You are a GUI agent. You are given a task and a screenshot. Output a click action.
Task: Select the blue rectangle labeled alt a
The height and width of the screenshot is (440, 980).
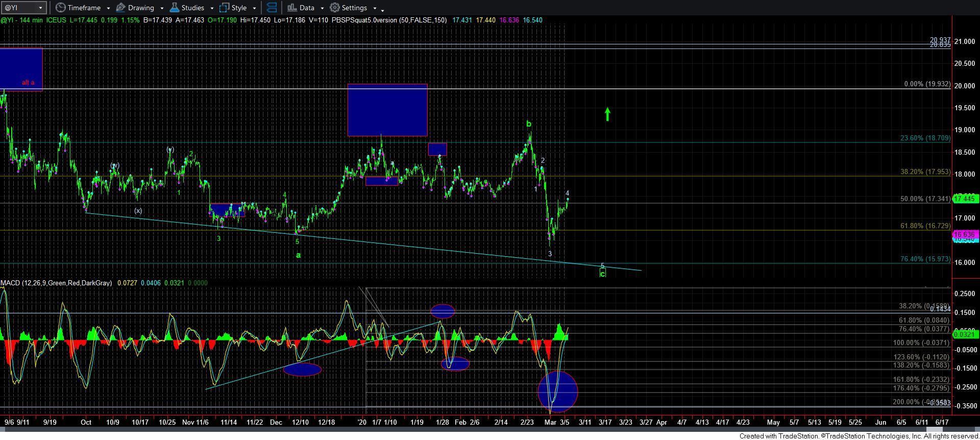pos(21,69)
